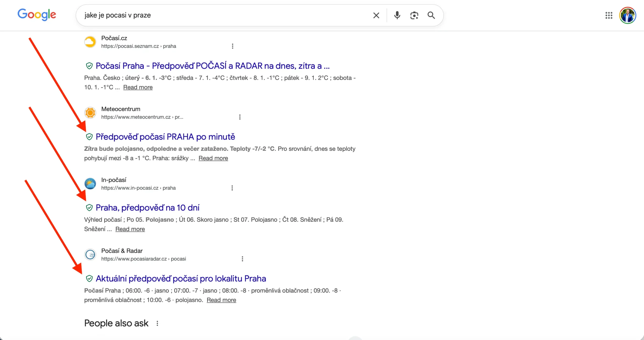The image size is (644, 340).
Task: Open three-dot menu for In-počasí result
Action: point(232,188)
